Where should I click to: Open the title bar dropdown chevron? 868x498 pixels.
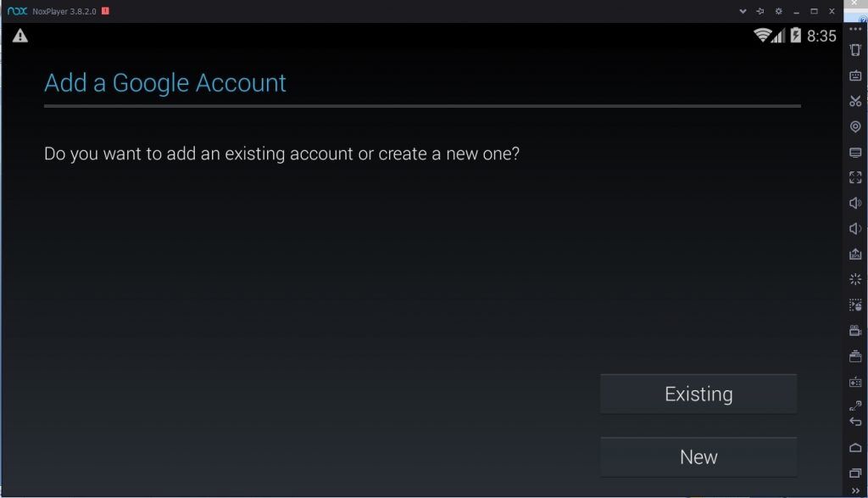(743, 11)
